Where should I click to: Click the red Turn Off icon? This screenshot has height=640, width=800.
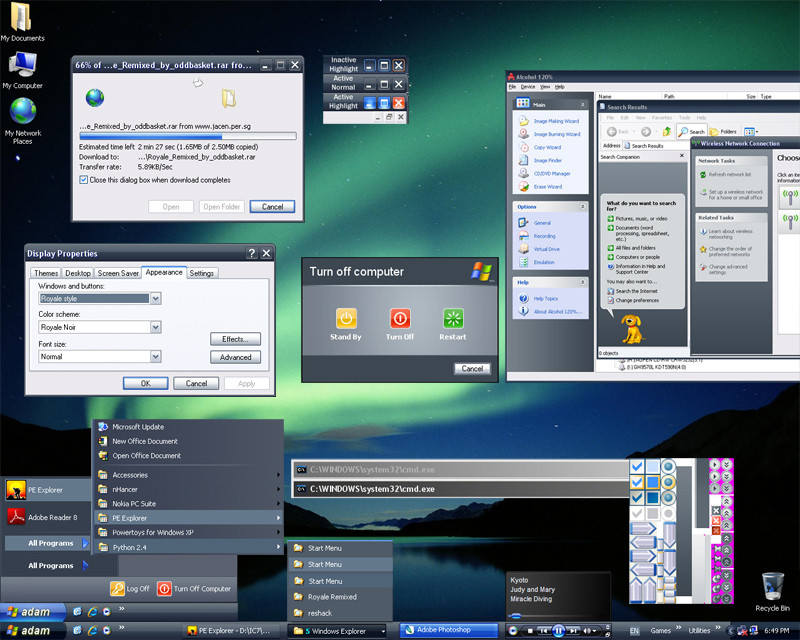(x=400, y=318)
